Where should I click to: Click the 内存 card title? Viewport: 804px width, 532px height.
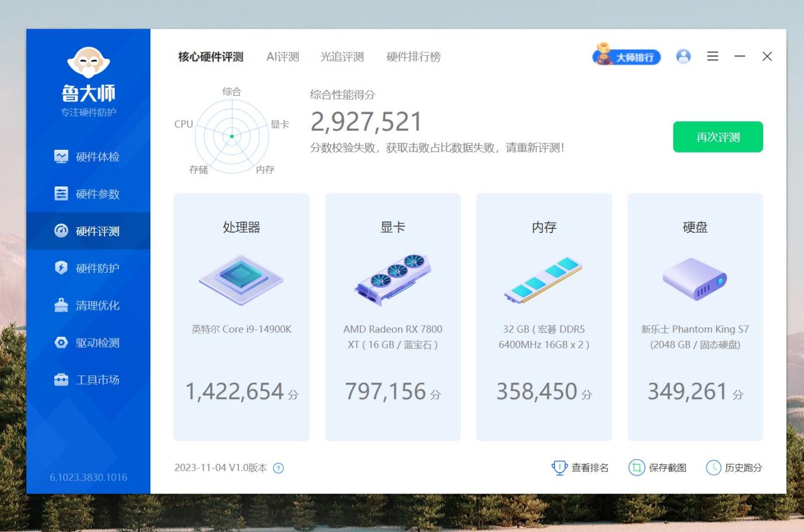tap(544, 227)
